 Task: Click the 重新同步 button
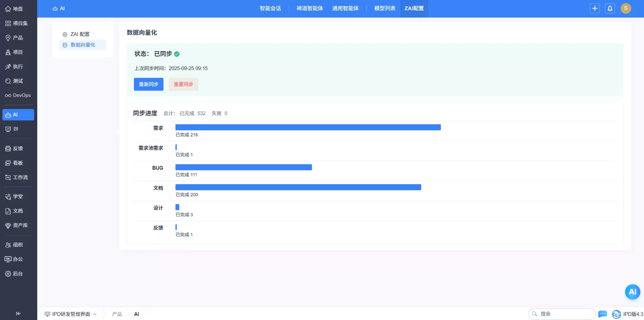[x=148, y=84]
